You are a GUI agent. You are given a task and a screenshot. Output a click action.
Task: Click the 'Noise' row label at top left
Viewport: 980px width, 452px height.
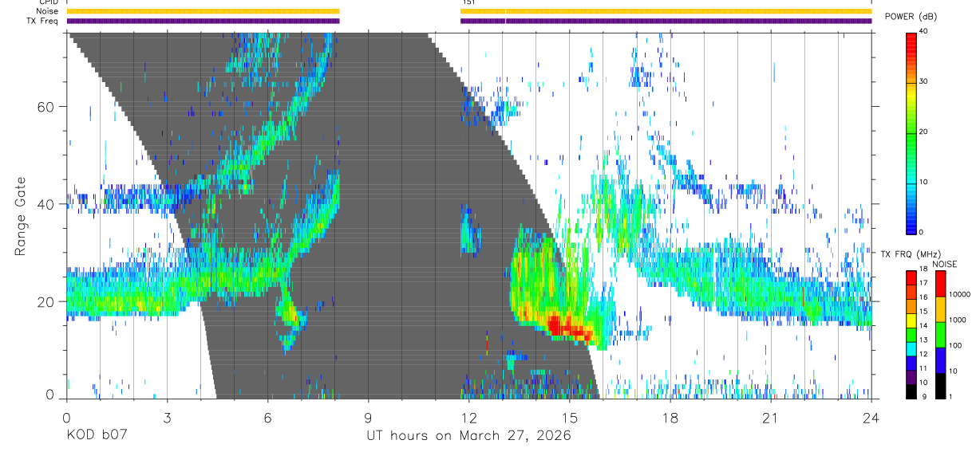point(47,11)
